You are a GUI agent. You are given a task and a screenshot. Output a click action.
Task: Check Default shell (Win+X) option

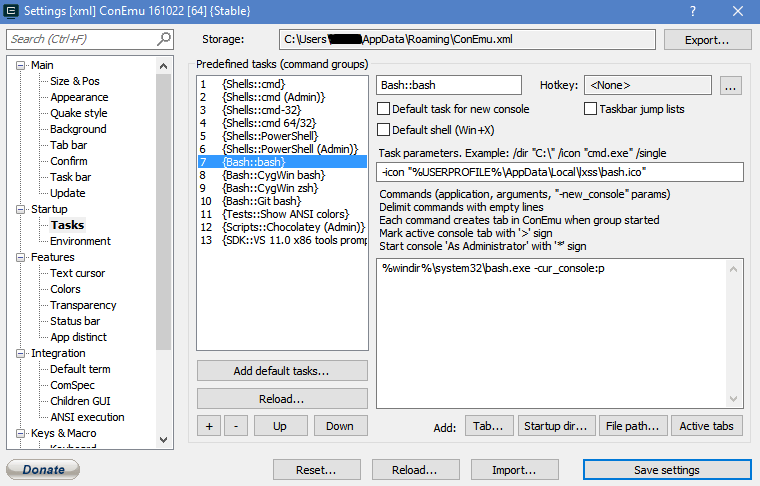[x=383, y=129]
